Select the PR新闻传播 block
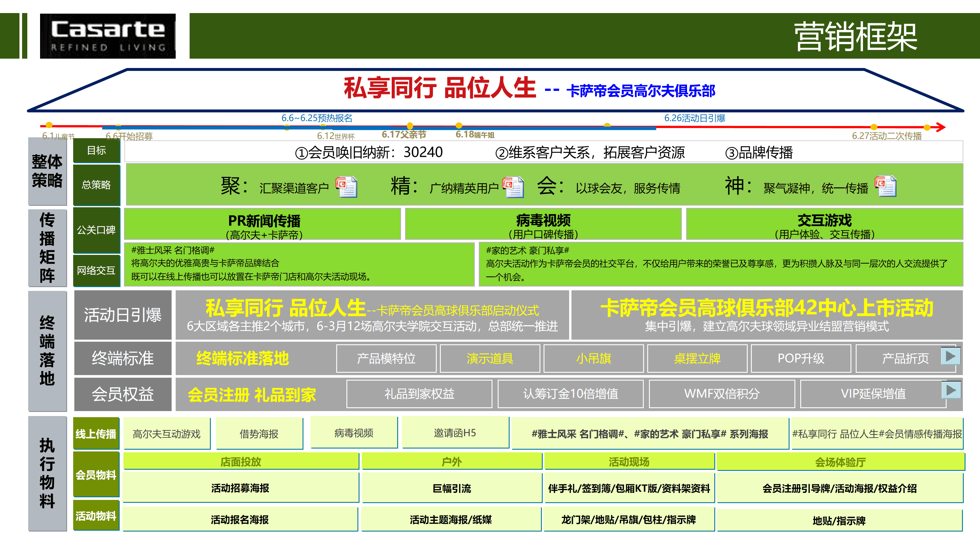Image resolution: width=980 pixels, height=551 pixels. tap(262, 224)
